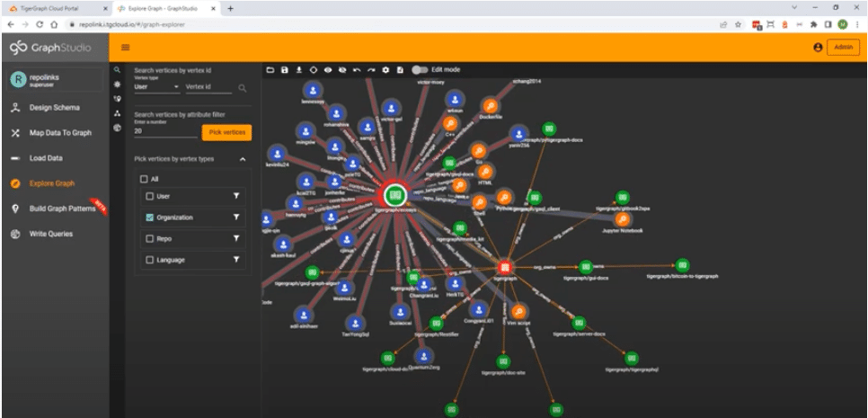Click the undo arrow in the graph toolbar
Image resolution: width=868 pixels, height=418 pixels.
[x=357, y=70]
